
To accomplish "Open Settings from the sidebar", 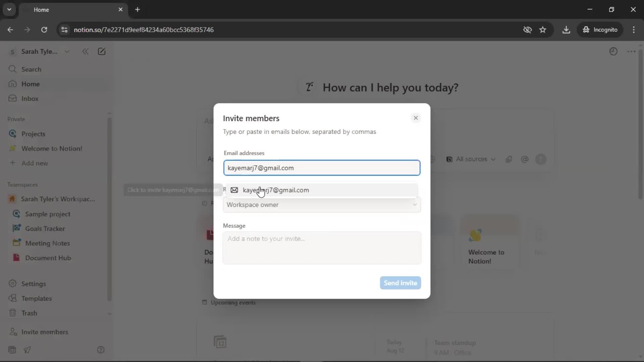I will (x=57, y=284).
